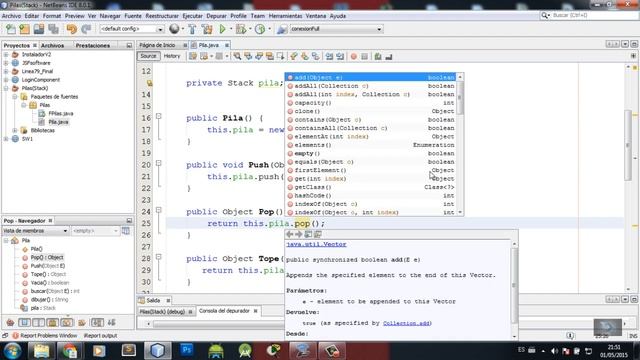This screenshot has height=360, width=640.
Task: Click the Javadoc popup vertical scrollbar
Action: [514, 290]
